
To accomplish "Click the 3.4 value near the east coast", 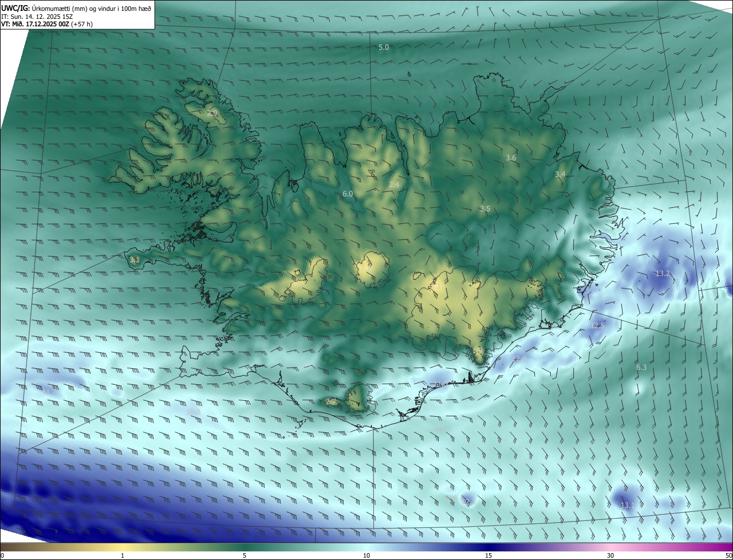I will pyautogui.click(x=560, y=174).
